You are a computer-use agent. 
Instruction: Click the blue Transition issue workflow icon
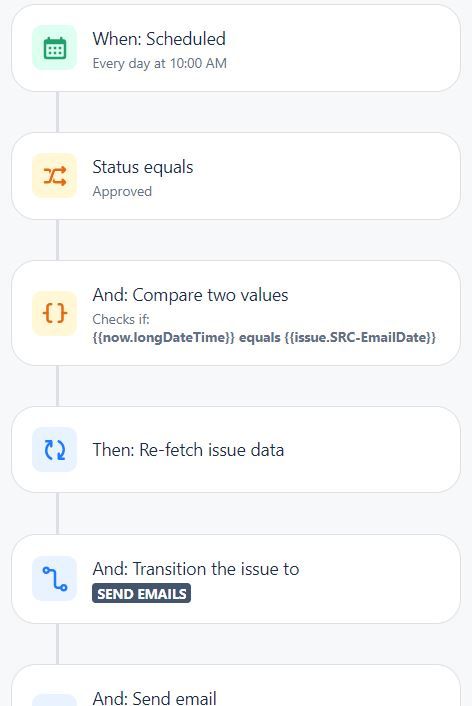[54, 579]
